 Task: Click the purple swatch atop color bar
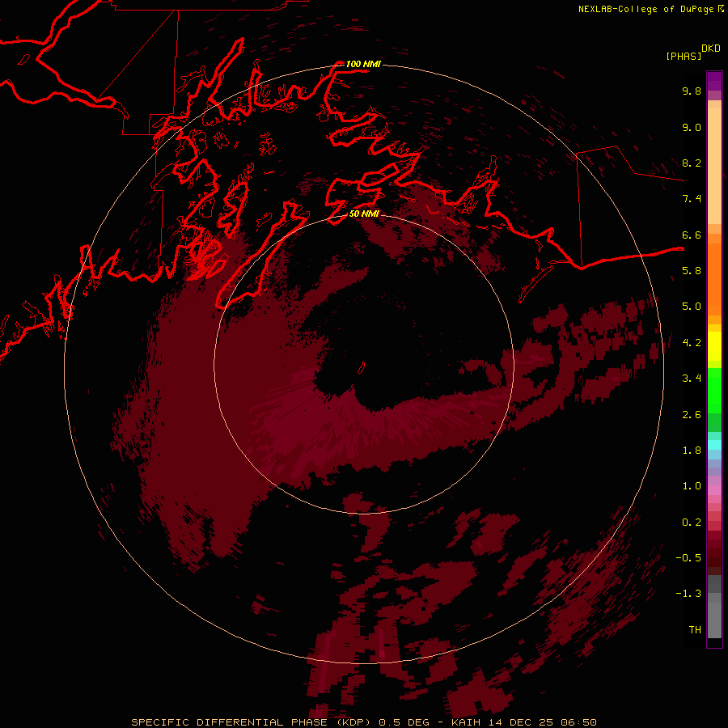coord(714,81)
